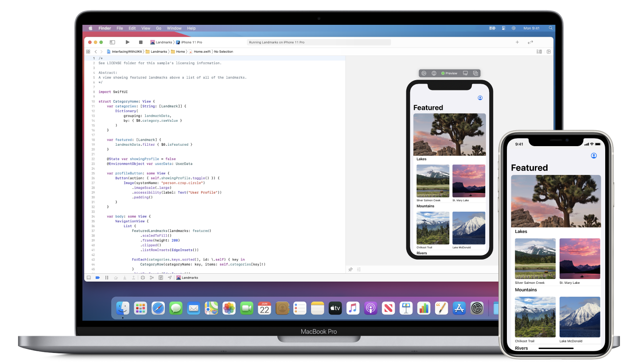Click the Simulate Location icon in debug bar
This screenshot has height=364, width=638.
(170, 278)
